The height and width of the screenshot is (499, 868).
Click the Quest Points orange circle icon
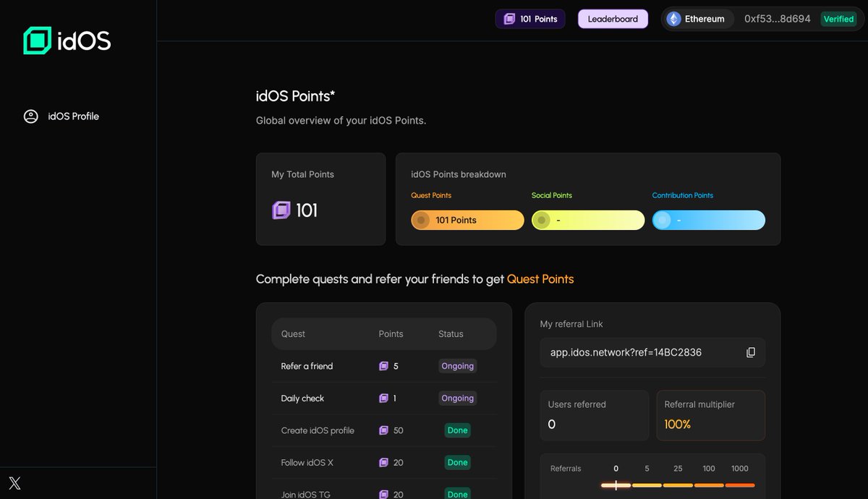pyautogui.click(x=421, y=220)
